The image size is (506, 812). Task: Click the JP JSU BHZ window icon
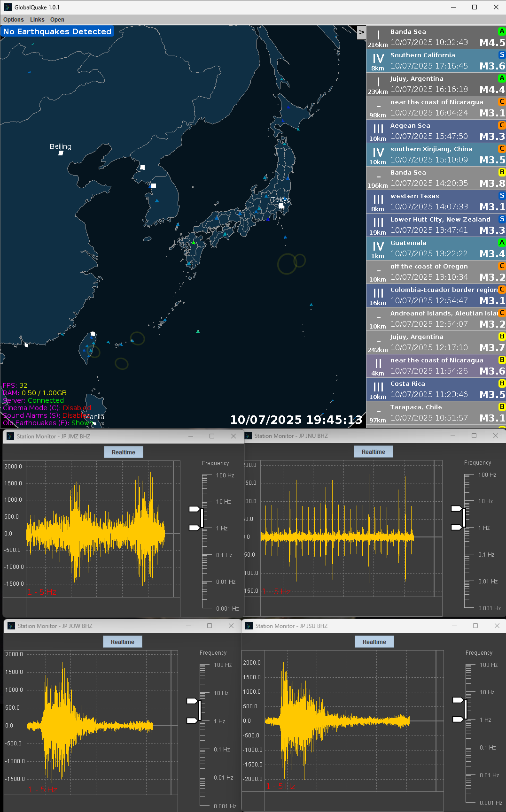(x=249, y=626)
